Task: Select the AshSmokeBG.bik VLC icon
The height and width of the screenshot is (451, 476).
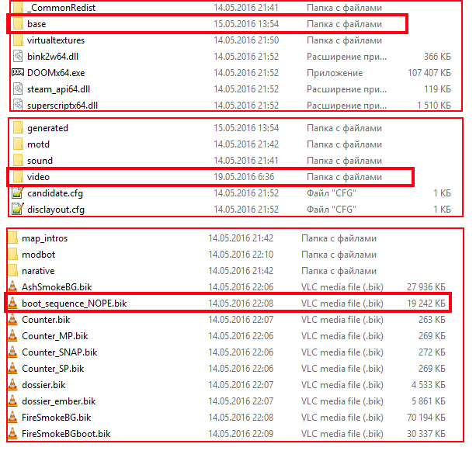Action: (12, 286)
